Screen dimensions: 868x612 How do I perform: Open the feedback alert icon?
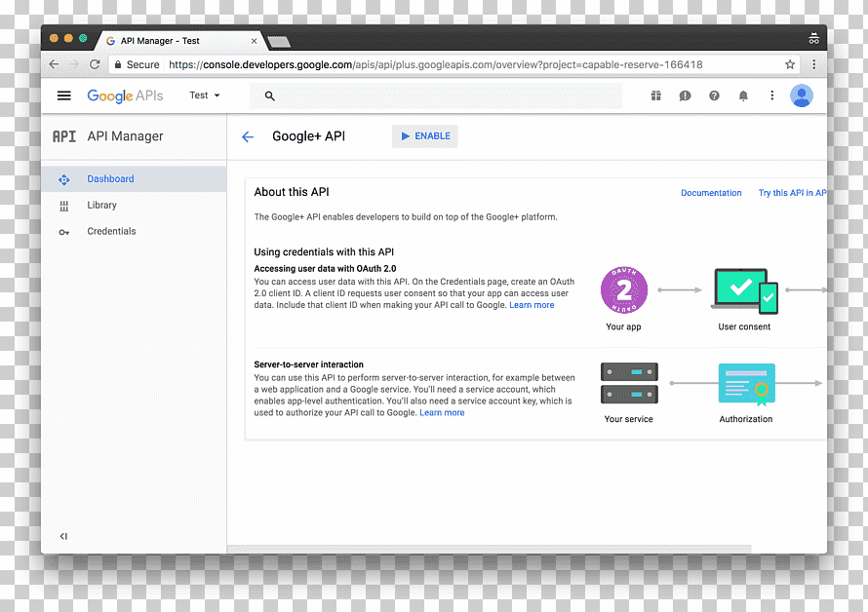[x=685, y=96]
